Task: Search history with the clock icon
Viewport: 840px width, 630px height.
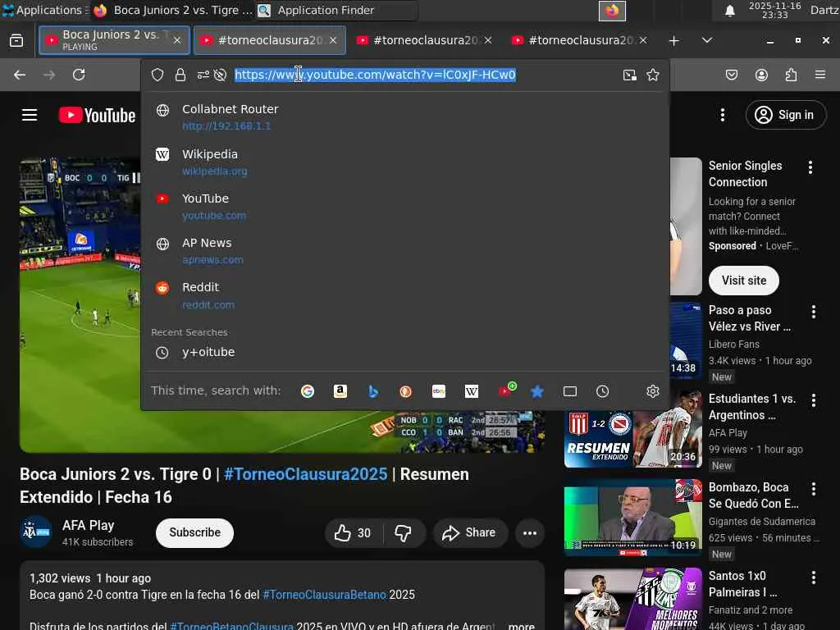Action: tap(603, 391)
